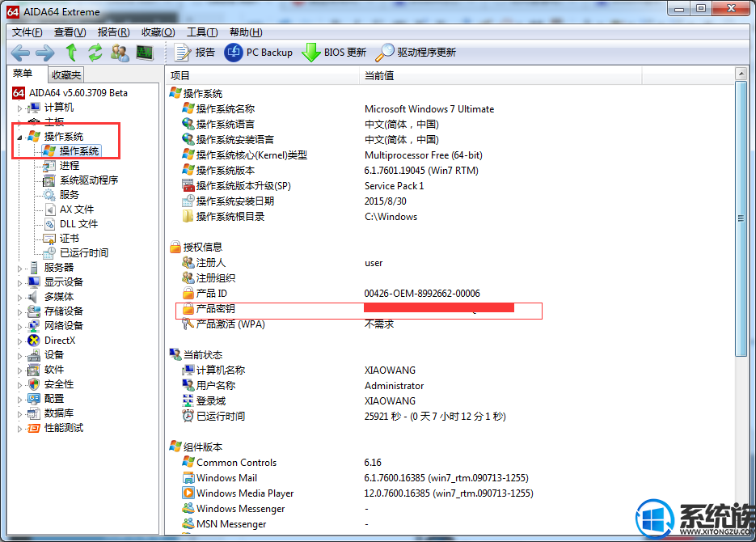The height and width of the screenshot is (542, 756).
Task: Select the 进程 item icon
Action: 49,166
